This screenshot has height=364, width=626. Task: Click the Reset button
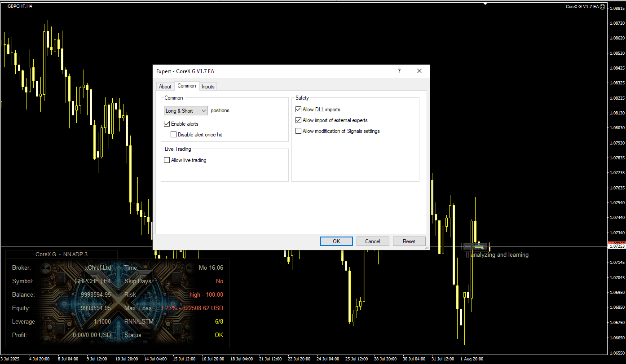click(409, 241)
